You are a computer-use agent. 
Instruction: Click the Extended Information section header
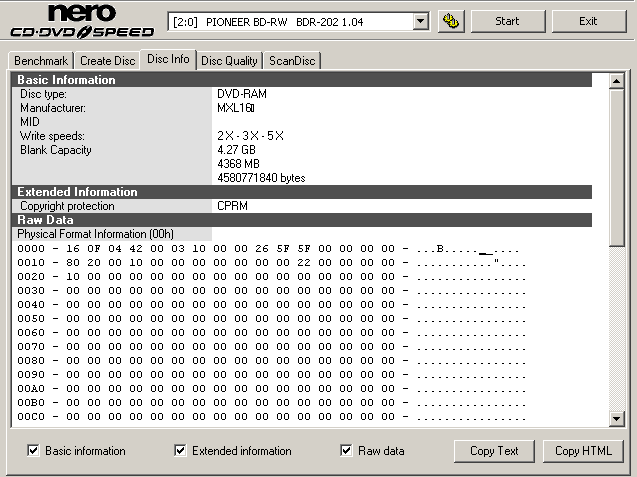click(x=301, y=192)
